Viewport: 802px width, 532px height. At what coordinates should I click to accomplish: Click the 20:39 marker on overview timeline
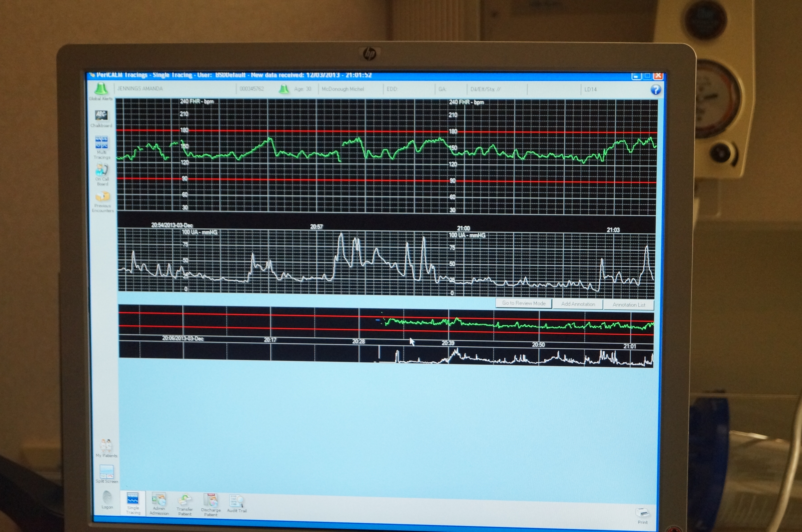click(448, 343)
